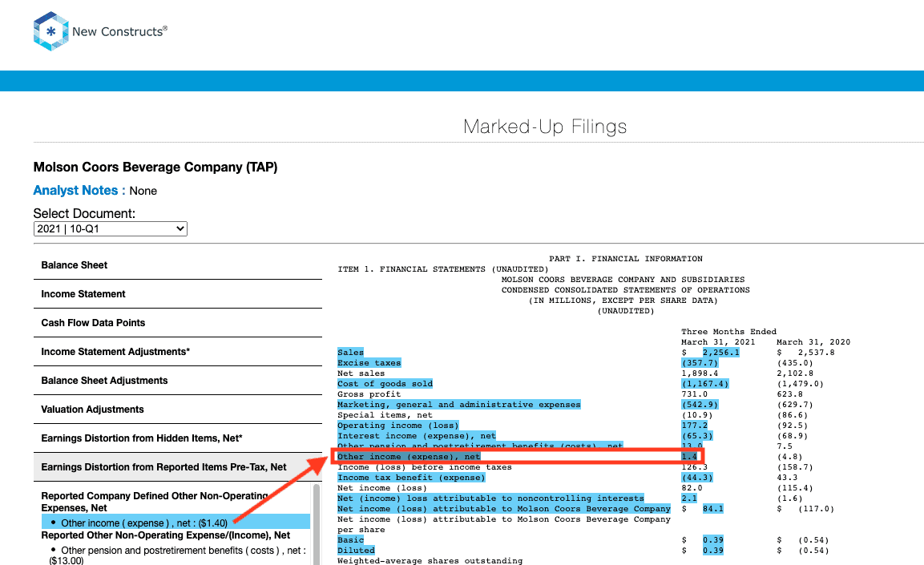
Task: Click highlighted value (65.3)
Action: click(697, 436)
